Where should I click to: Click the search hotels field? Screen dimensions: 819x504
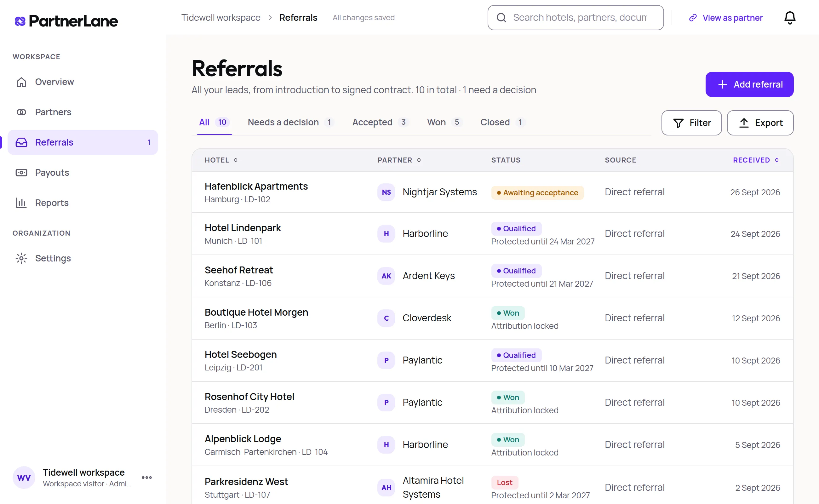[x=575, y=18]
